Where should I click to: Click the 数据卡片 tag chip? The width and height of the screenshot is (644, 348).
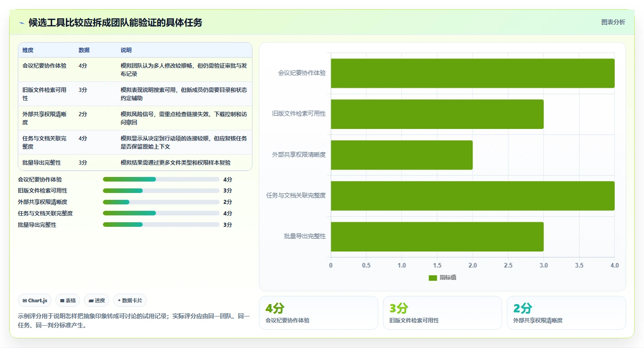130,300
